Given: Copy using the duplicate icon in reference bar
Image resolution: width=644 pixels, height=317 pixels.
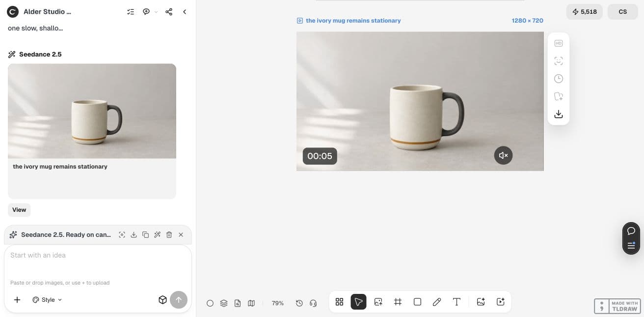Looking at the screenshot, I should pos(146,235).
